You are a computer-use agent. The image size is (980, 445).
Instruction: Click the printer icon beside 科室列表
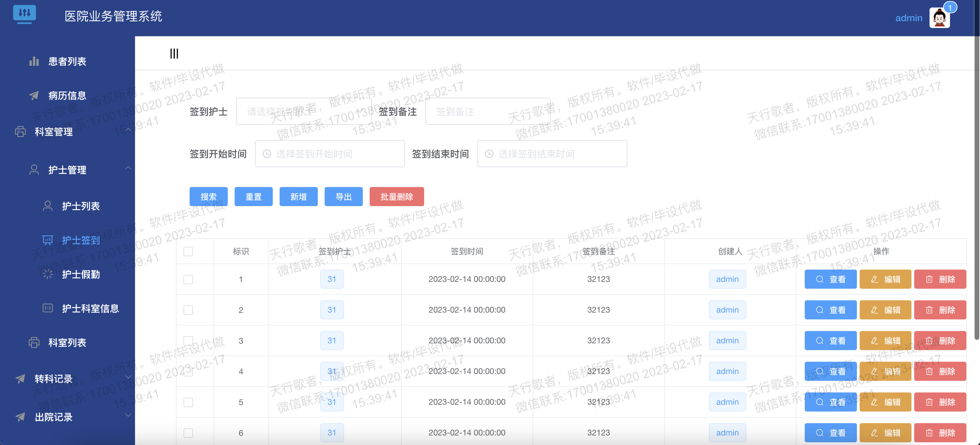(x=34, y=343)
